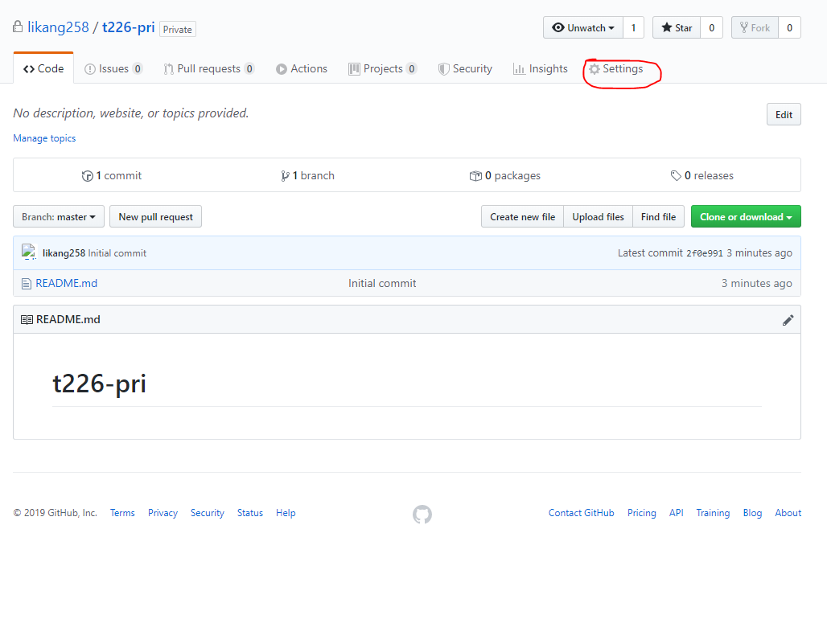Screen dimensions: 827x644
Task: Open the 1 commit history
Action: click(x=112, y=175)
